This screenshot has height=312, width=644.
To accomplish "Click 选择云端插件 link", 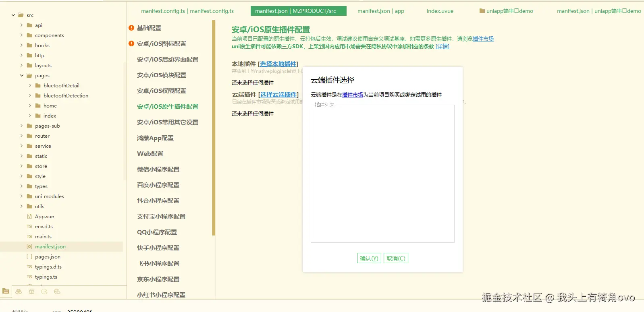I will coord(278,94).
